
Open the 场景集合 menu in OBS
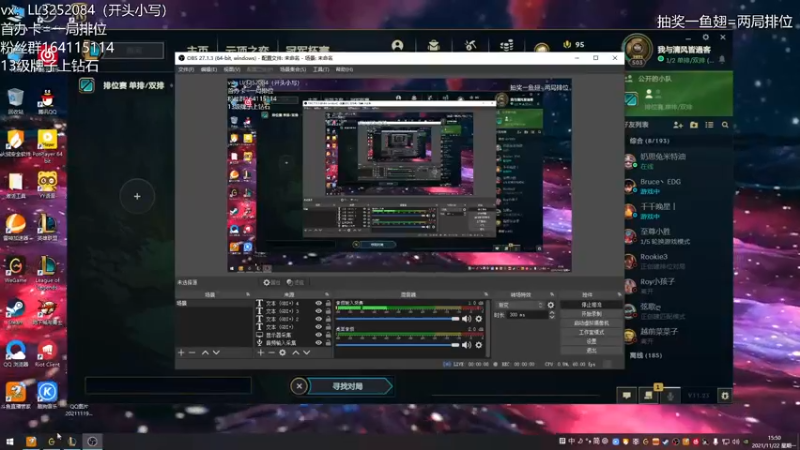point(293,69)
